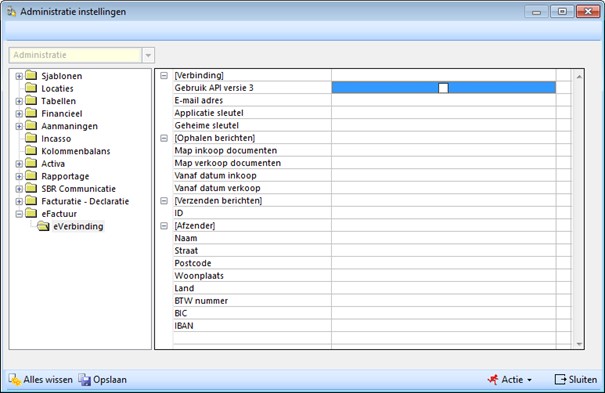Click the Incasso folder icon
605x393 pixels.
31,138
